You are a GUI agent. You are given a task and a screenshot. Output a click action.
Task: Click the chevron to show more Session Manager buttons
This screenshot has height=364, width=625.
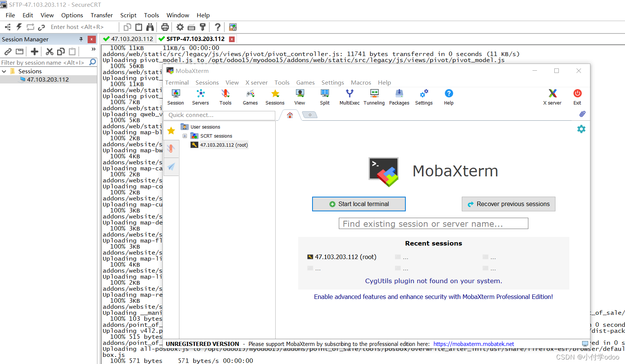coord(93,49)
